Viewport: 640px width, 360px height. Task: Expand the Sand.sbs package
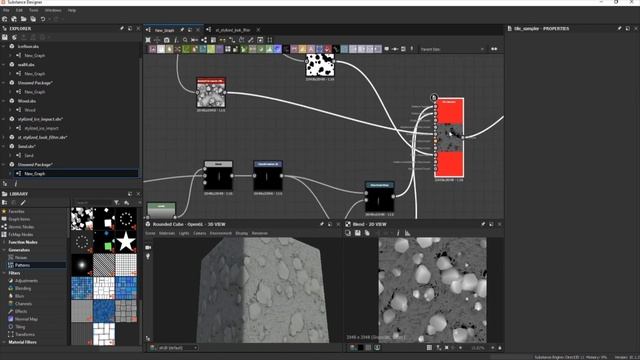point(4,146)
